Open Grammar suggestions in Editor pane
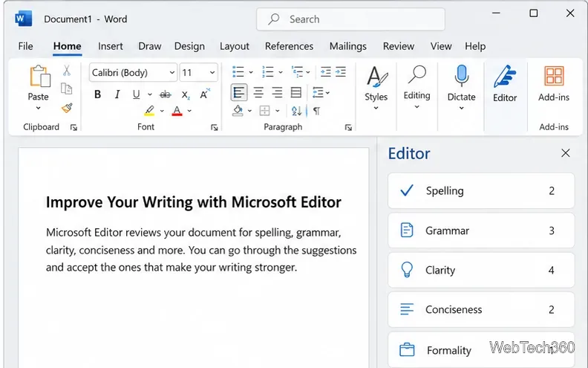588x368 pixels. pos(481,230)
